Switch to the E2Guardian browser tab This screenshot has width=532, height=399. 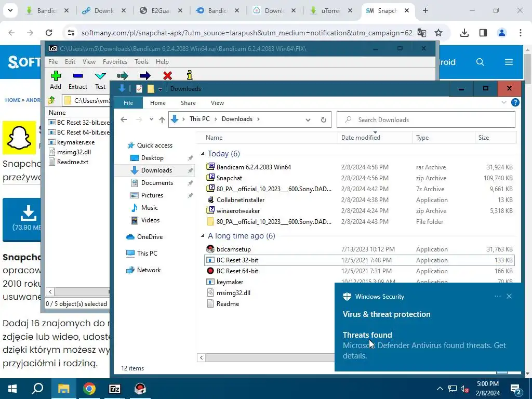[161, 11]
